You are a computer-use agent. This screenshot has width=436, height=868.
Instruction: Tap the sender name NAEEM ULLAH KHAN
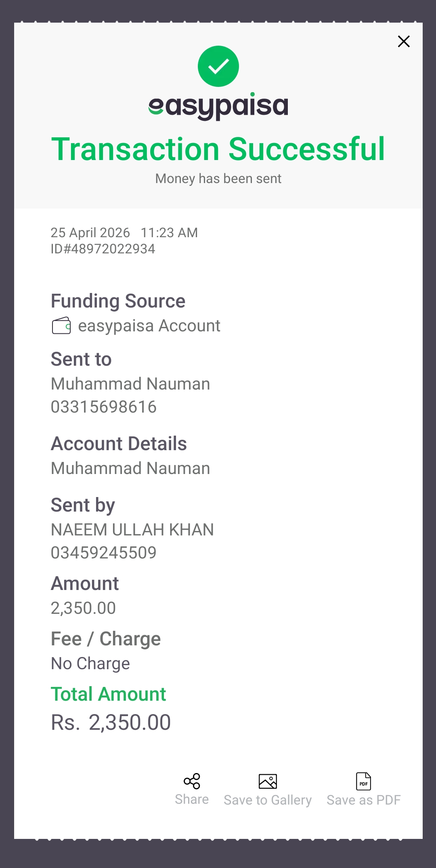coord(132,530)
